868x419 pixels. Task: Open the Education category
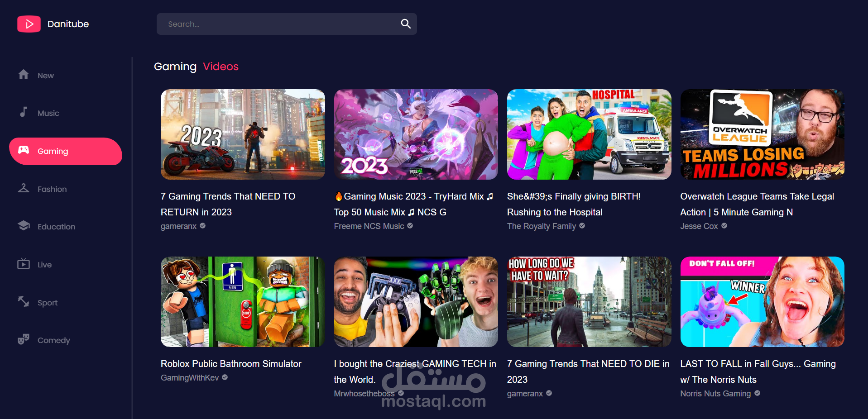point(66,227)
